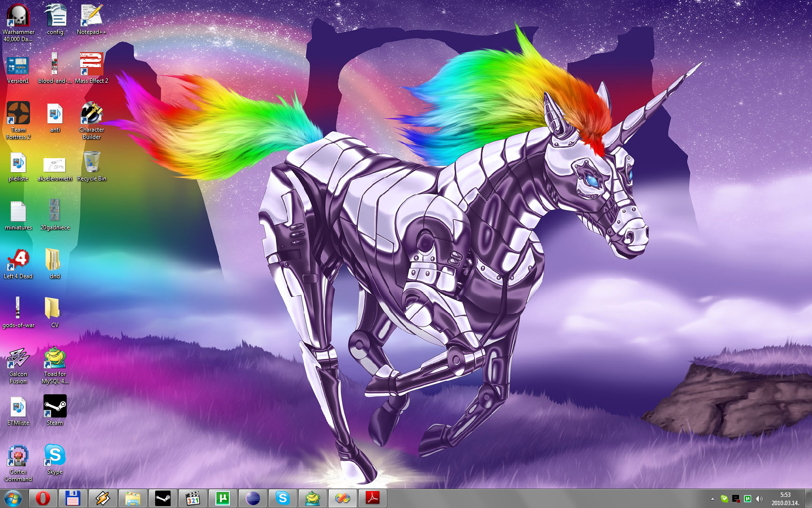Launch Adobe Reader from the taskbar
The height and width of the screenshot is (508, 812).
tap(373, 498)
